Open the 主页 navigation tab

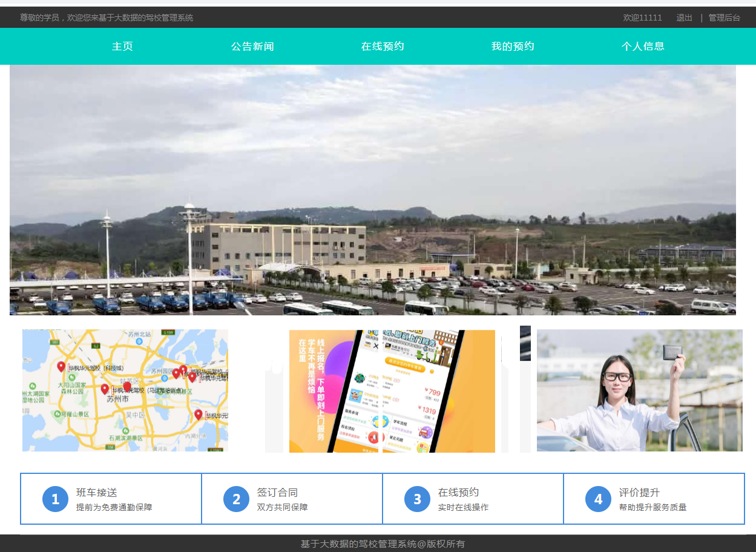click(122, 46)
